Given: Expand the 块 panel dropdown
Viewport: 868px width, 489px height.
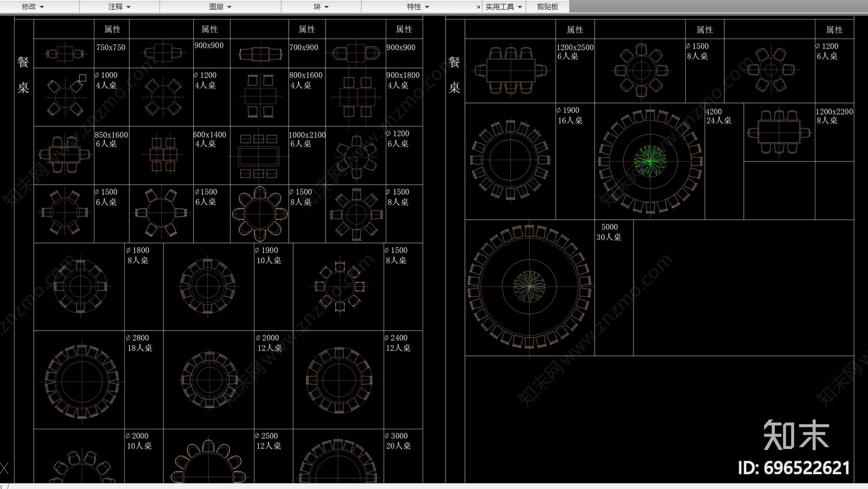Looking at the screenshot, I should (321, 7).
